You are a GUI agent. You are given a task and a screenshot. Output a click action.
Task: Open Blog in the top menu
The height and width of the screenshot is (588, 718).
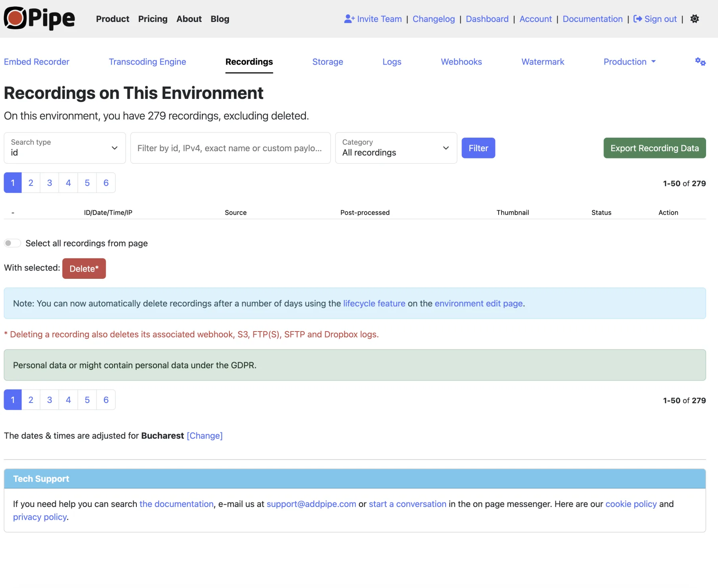tap(220, 19)
